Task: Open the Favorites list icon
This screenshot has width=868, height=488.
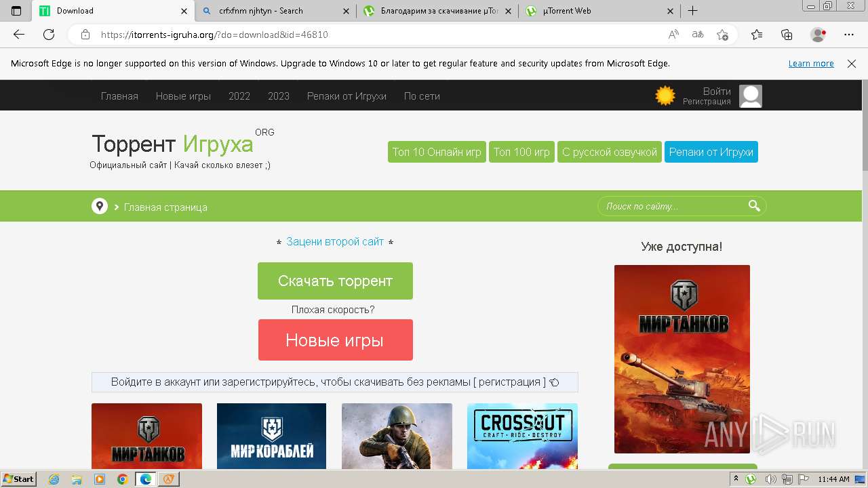Action: pyautogui.click(x=757, y=35)
